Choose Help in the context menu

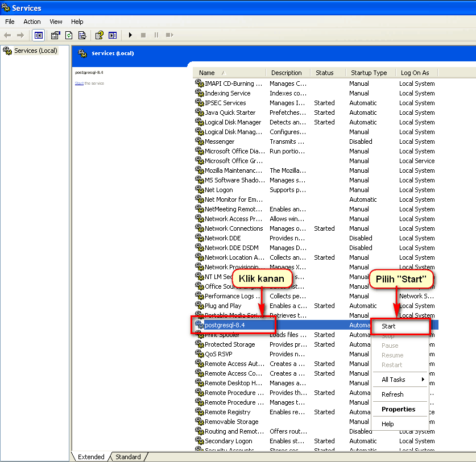400,424
